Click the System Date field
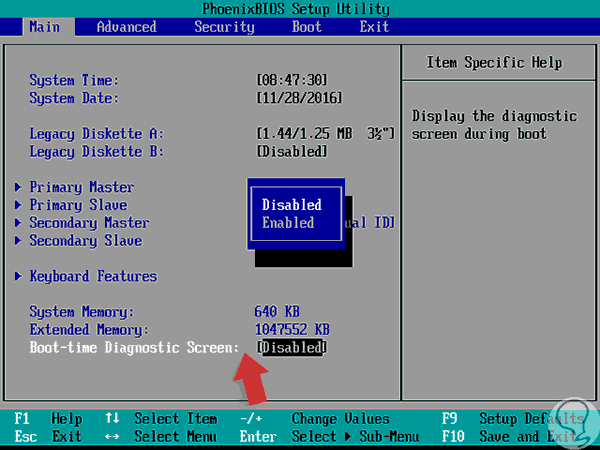This screenshot has width=600, height=450. click(x=299, y=98)
